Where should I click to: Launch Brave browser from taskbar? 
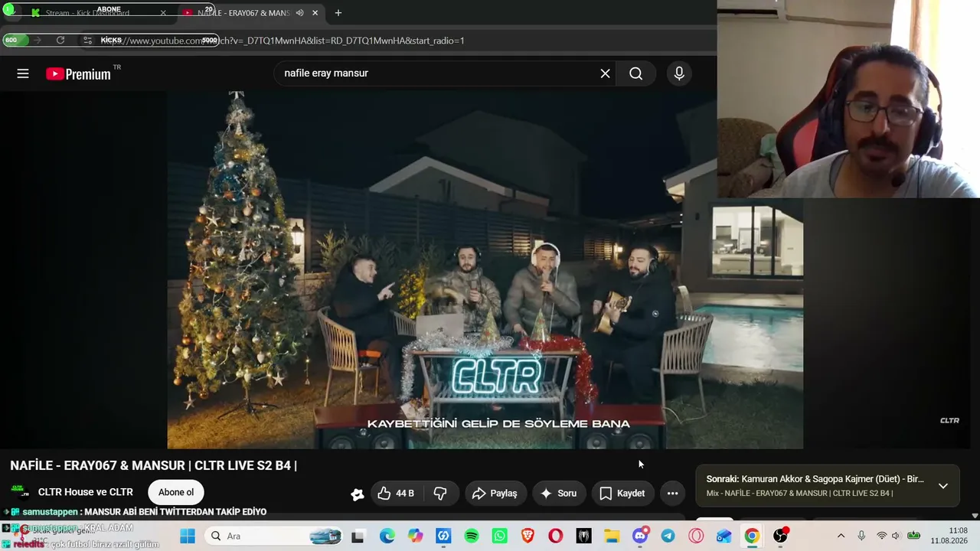click(x=528, y=536)
